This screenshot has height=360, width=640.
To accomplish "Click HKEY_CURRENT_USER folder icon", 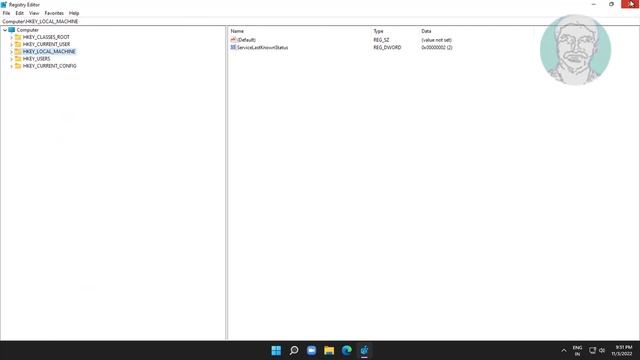I will [18, 44].
